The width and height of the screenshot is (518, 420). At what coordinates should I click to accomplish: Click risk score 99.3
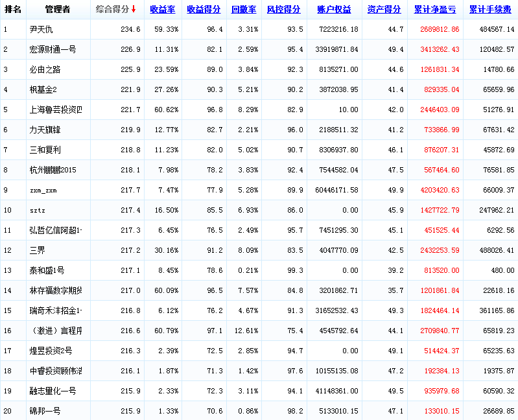click(x=296, y=270)
